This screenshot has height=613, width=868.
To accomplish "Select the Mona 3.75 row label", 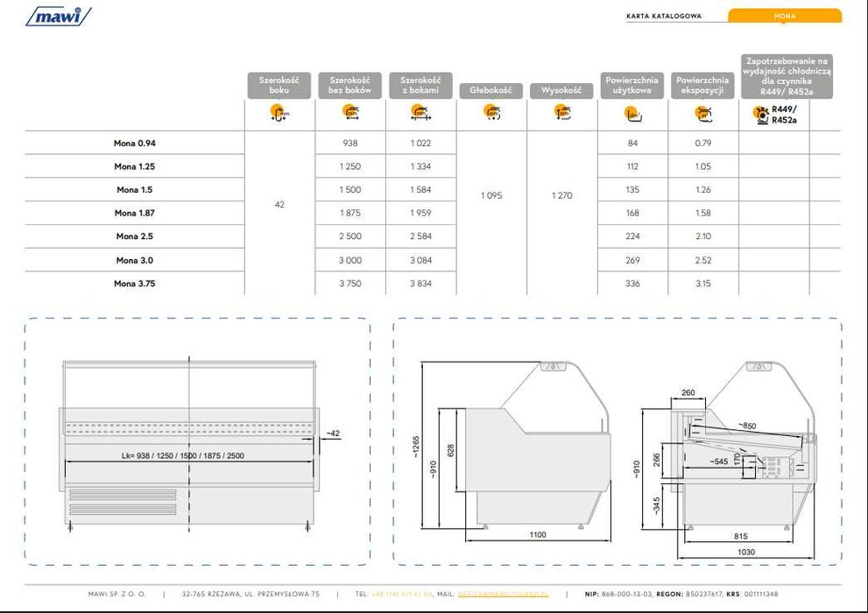I will [135, 284].
